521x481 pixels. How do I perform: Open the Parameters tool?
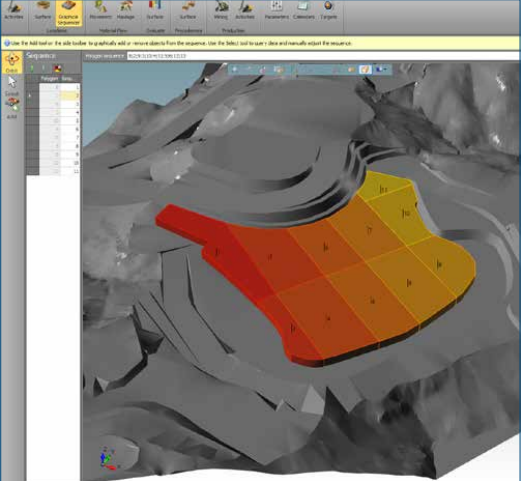[276, 11]
